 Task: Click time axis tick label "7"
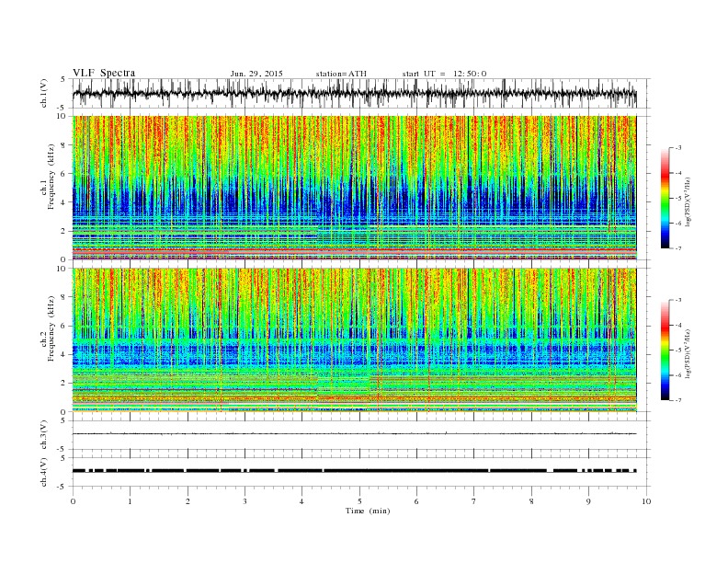tap(474, 501)
